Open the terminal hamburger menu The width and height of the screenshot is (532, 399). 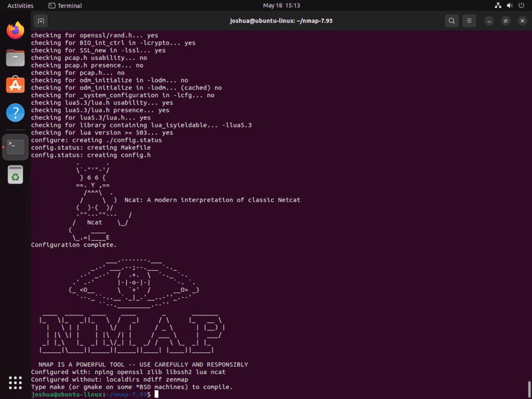[469, 21]
